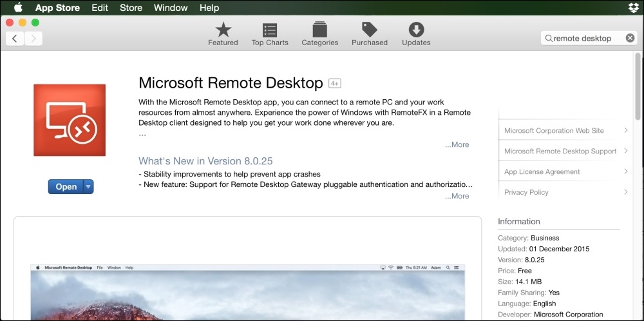Image resolution: width=644 pixels, height=321 pixels.
Task: Click chevron beside Microsoft Remote Desktop Support
Action: click(626, 151)
